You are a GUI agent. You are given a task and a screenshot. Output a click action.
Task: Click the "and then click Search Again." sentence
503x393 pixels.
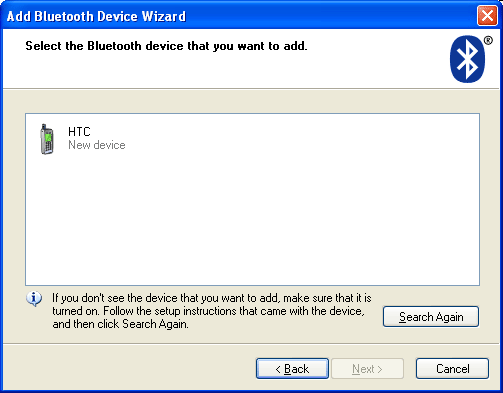click(120, 324)
